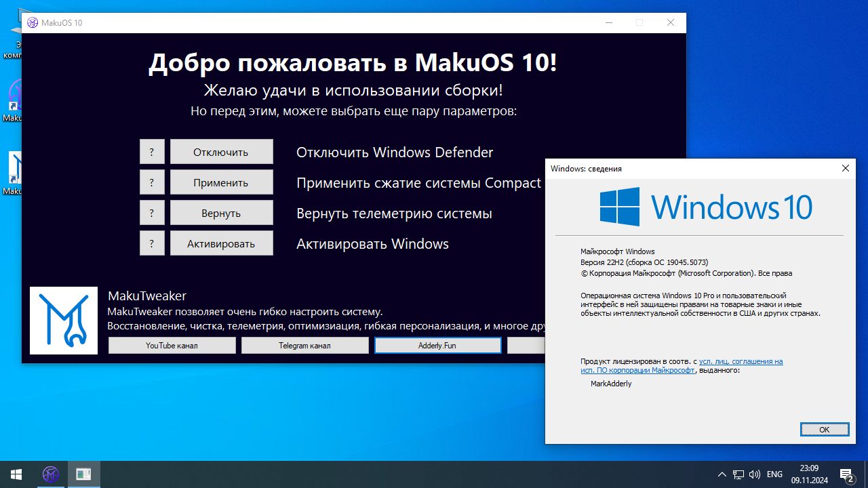Click the Активировать Windows label
This screenshot has width=868, height=488.
point(372,244)
